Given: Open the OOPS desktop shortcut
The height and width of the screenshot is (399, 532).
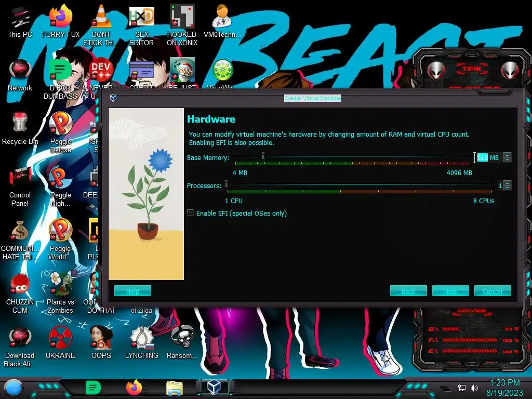Looking at the screenshot, I should pos(101,343).
